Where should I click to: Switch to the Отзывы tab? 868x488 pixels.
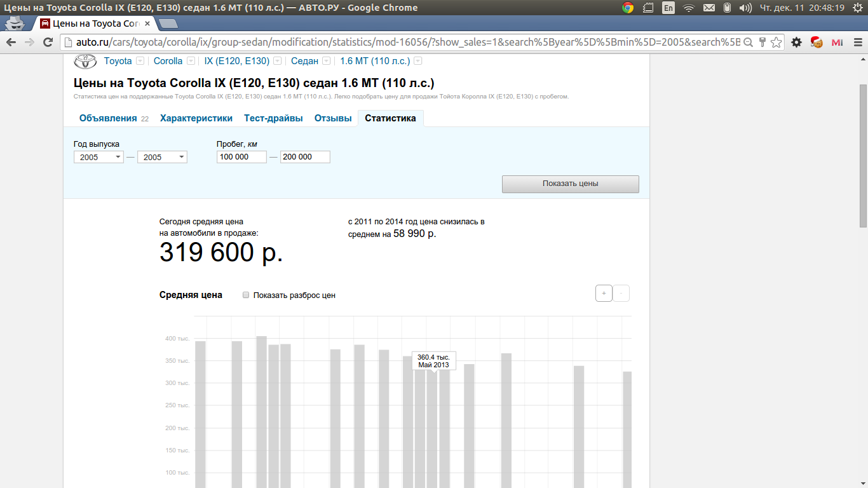[333, 118]
